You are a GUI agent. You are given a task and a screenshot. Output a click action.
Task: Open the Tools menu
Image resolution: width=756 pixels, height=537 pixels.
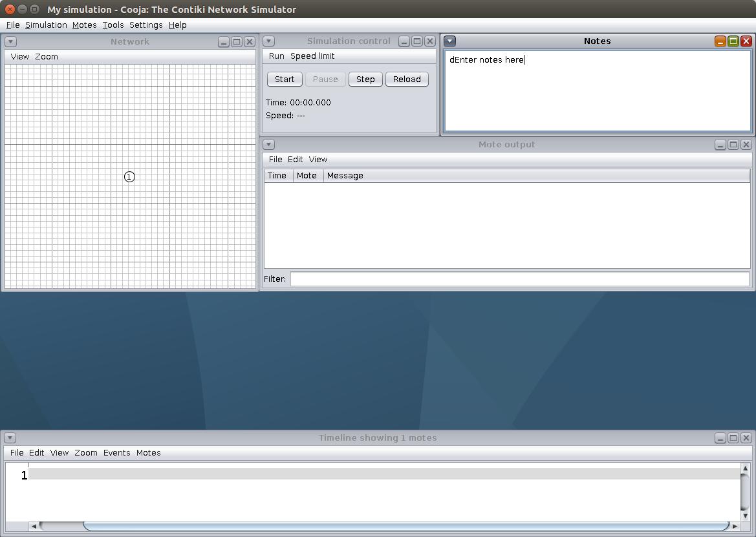[113, 25]
